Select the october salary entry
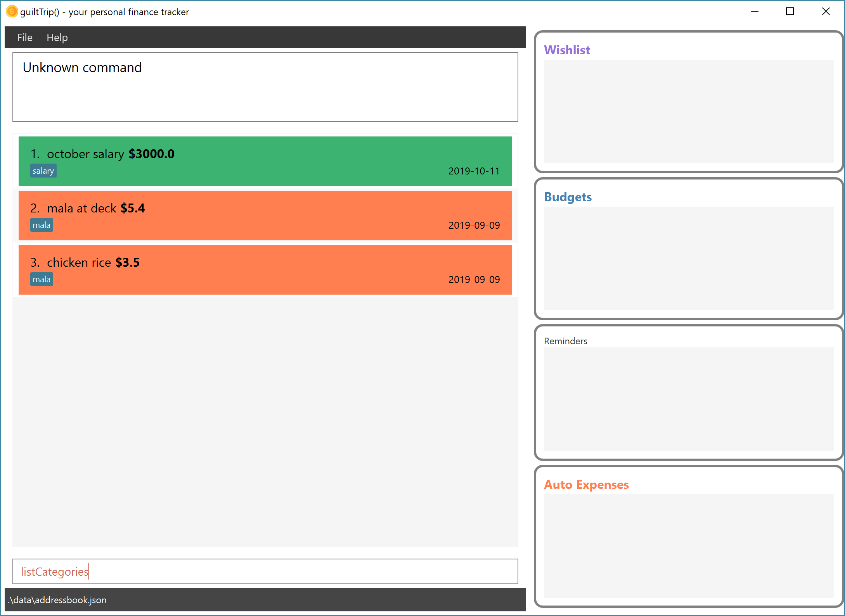Viewport: 845px width, 616px height. click(265, 161)
